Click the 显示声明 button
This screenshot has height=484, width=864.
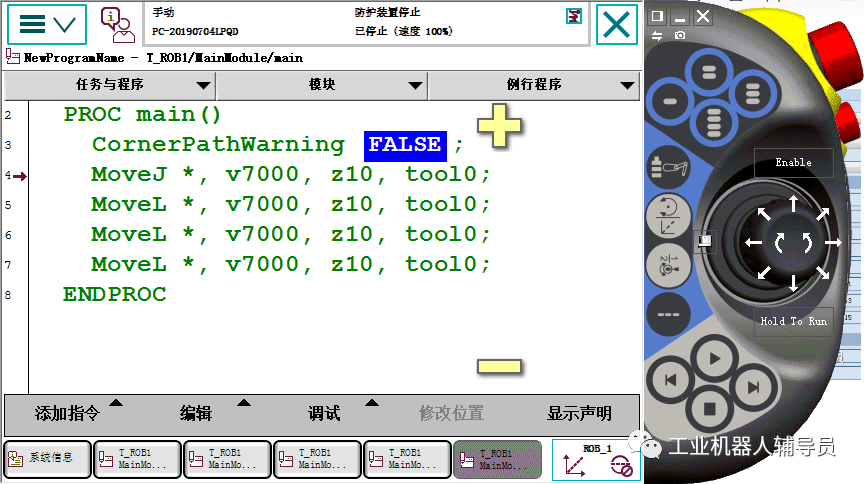tap(579, 413)
